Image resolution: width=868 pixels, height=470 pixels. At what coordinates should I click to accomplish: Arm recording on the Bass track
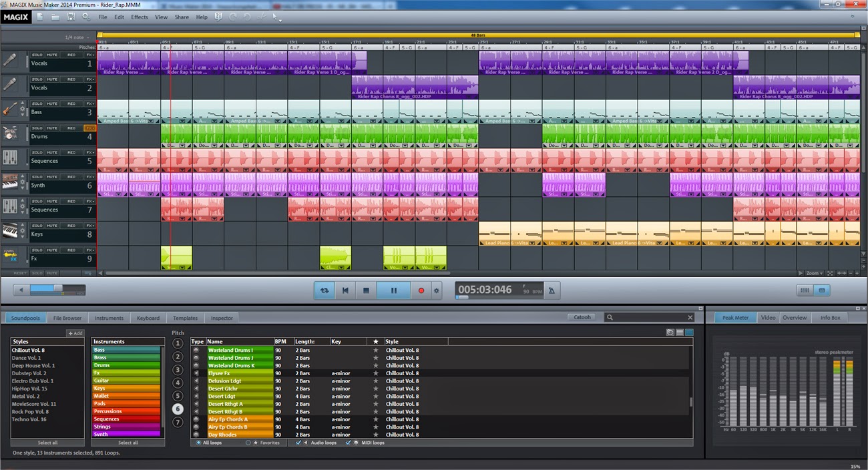coord(71,103)
